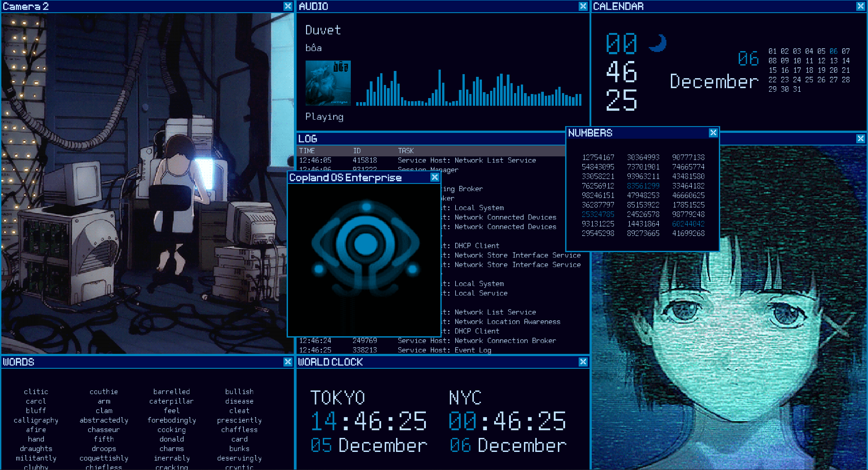The image size is (868, 470).
Task: Click the ID column header in LOG
Action: coord(357,150)
